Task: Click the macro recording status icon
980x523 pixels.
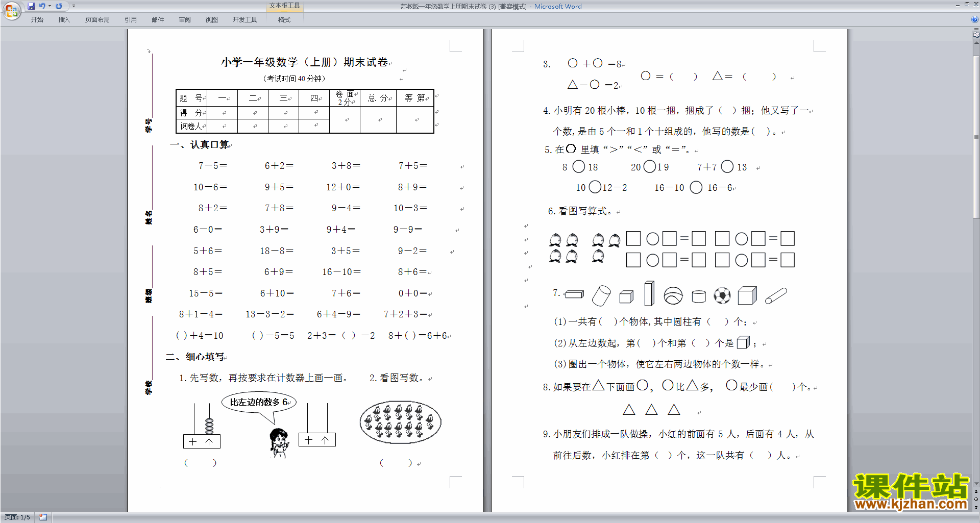Action: pyautogui.click(x=43, y=517)
